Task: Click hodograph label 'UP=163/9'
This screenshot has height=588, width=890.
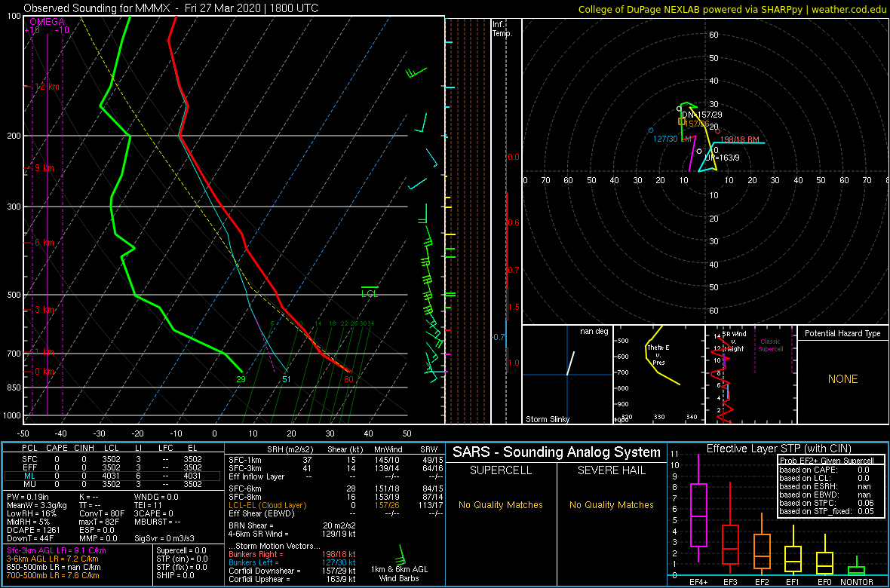Action: tap(721, 158)
